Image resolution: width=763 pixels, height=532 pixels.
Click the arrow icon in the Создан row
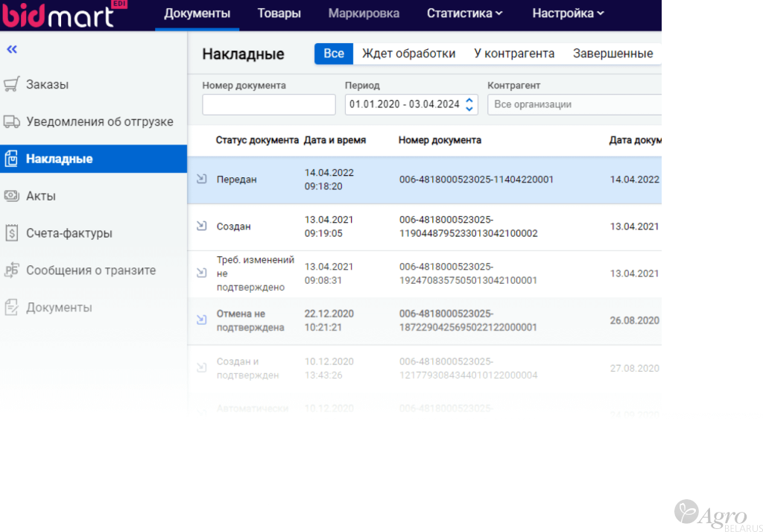pyautogui.click(x=201, y=226)
